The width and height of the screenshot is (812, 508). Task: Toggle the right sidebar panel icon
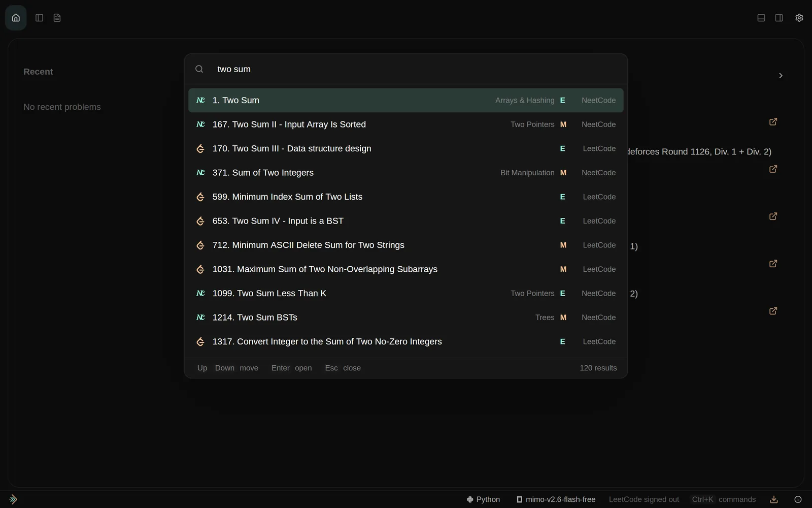(x=779, y=18)
